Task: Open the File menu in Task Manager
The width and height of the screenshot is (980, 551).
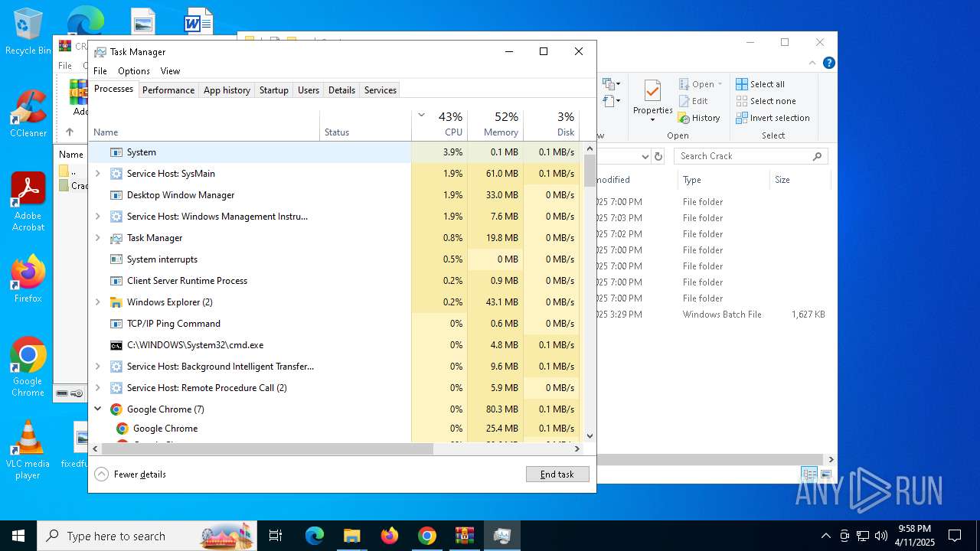Action: (100, 71)
